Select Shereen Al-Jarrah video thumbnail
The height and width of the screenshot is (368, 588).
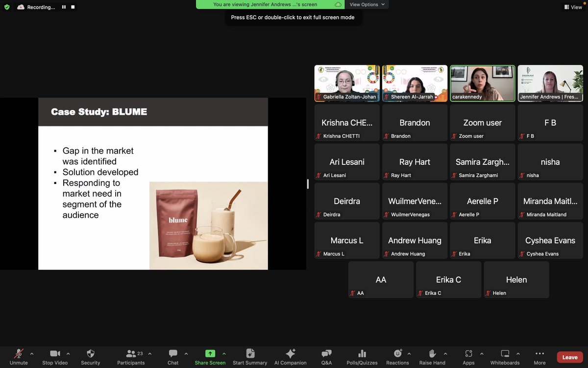[415, 83]
